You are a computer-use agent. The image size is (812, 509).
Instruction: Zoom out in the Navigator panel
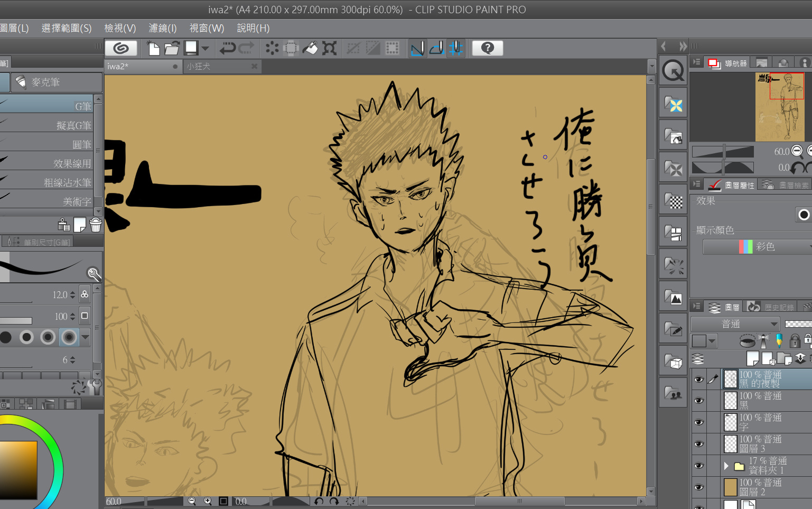(x=797, y=152)
